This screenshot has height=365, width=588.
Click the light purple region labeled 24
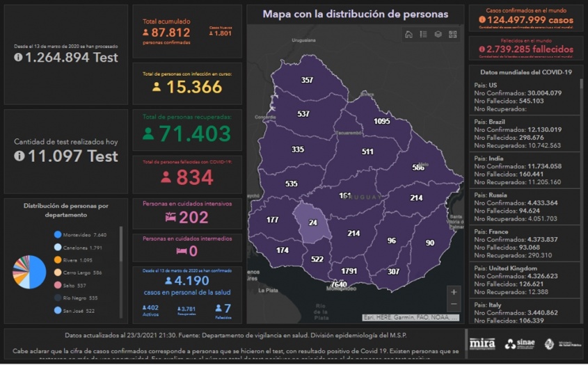314,222
